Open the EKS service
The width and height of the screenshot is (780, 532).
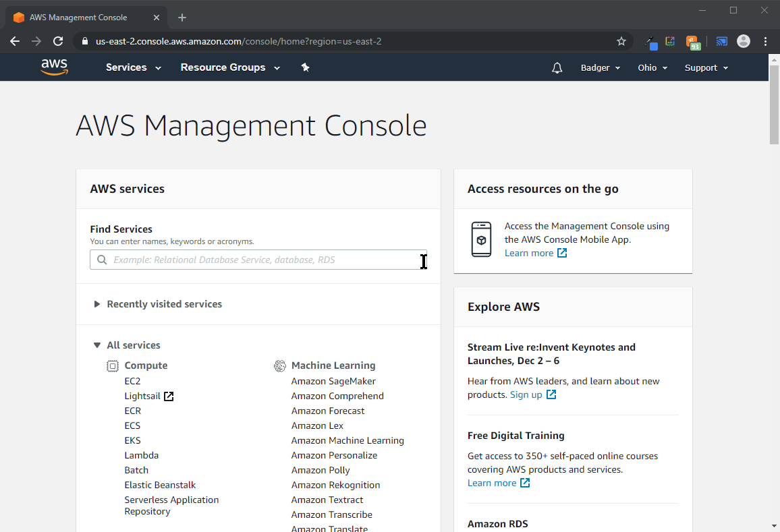[x=132, y=440]
